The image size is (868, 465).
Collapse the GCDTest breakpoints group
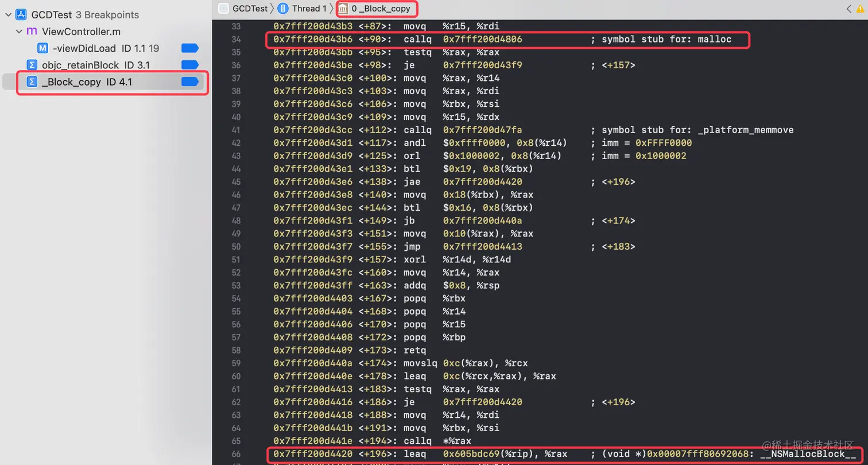(x=8, y=15)
